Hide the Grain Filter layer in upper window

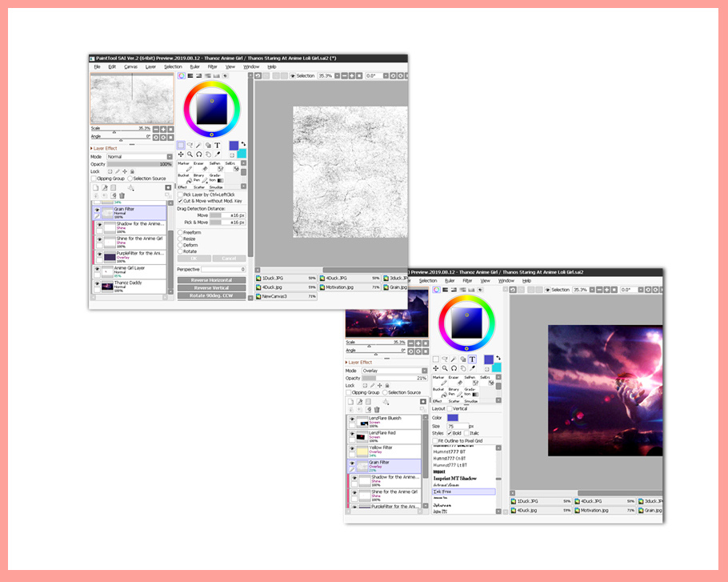pyautogui.click(x=97, y=210)
